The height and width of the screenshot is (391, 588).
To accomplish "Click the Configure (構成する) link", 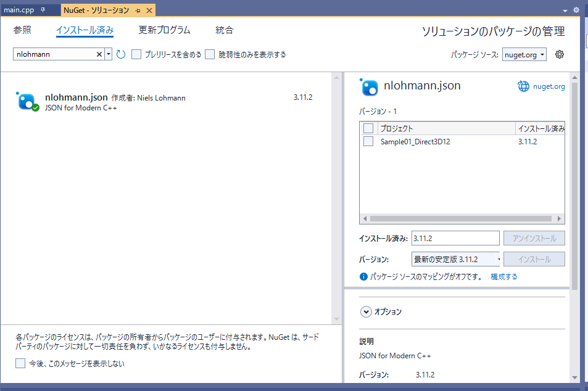I will pos(503,277).
